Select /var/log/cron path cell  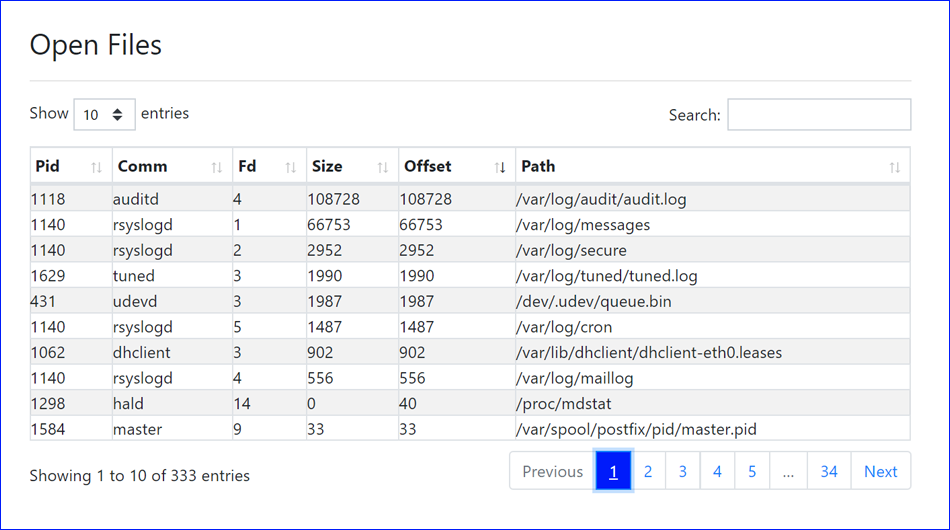[x=712, y=327]
